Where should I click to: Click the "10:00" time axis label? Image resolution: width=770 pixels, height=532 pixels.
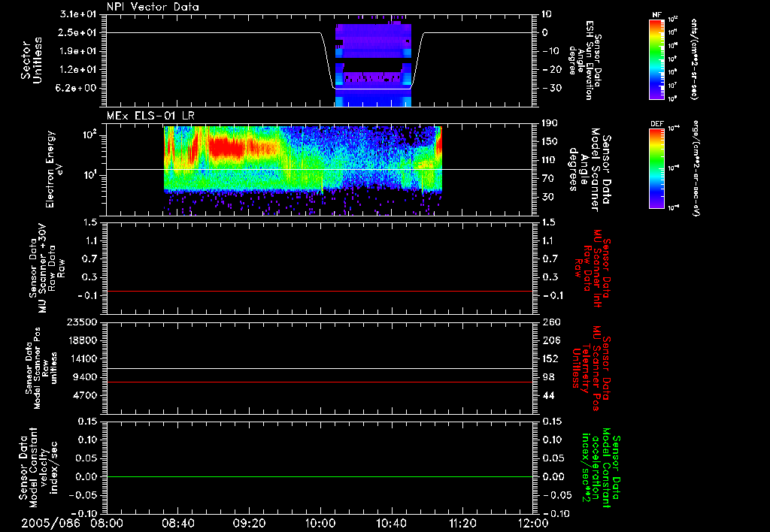[x=320, y=523]
